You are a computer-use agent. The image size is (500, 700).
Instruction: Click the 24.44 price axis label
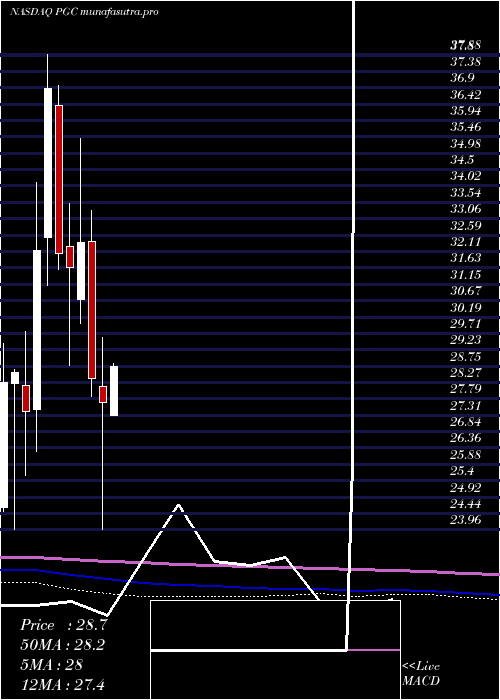click(465, 504)
